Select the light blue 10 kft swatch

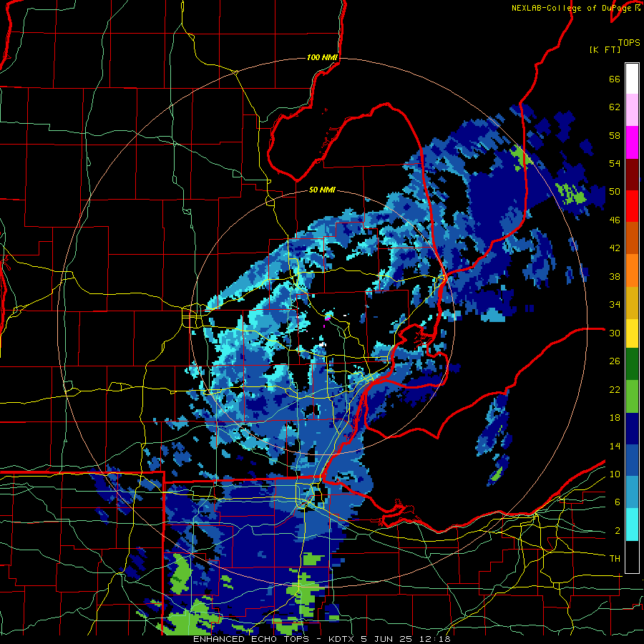point(632,492)
